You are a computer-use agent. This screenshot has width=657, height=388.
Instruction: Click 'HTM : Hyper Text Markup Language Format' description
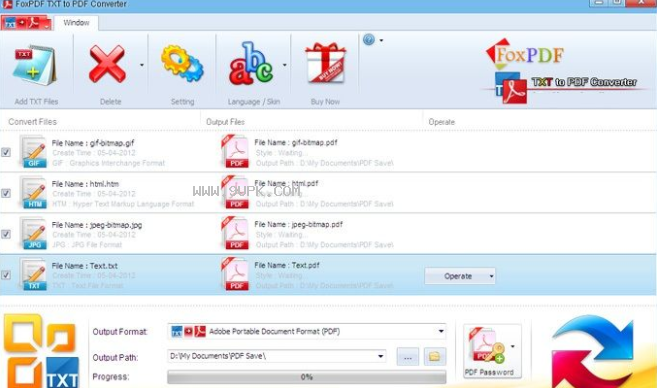click(x=123, y=204)
